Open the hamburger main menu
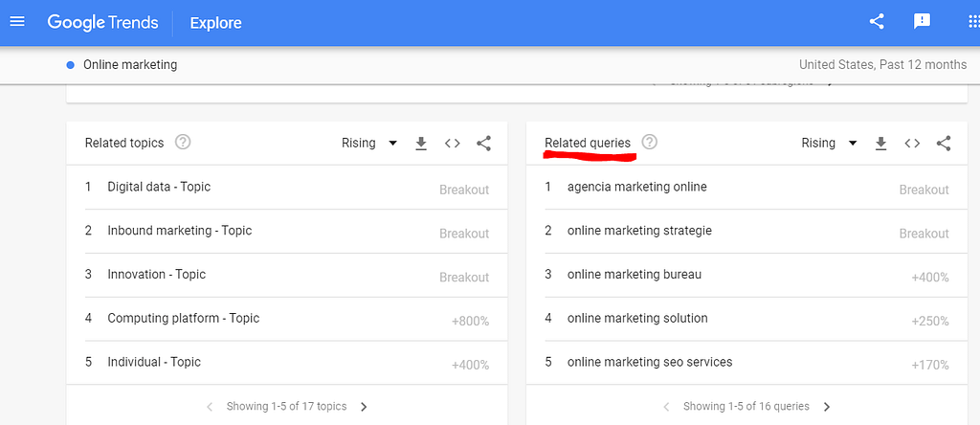Viewport: 980px width, 425px height. 17,22
